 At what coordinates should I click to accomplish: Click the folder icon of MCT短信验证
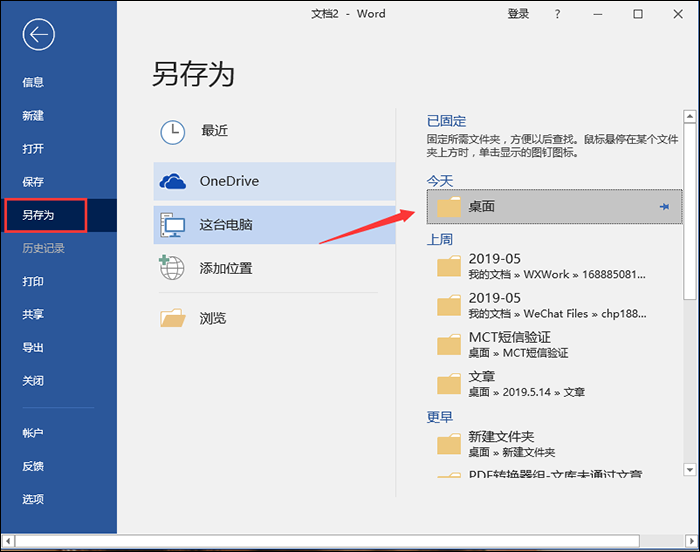[449, 344]
